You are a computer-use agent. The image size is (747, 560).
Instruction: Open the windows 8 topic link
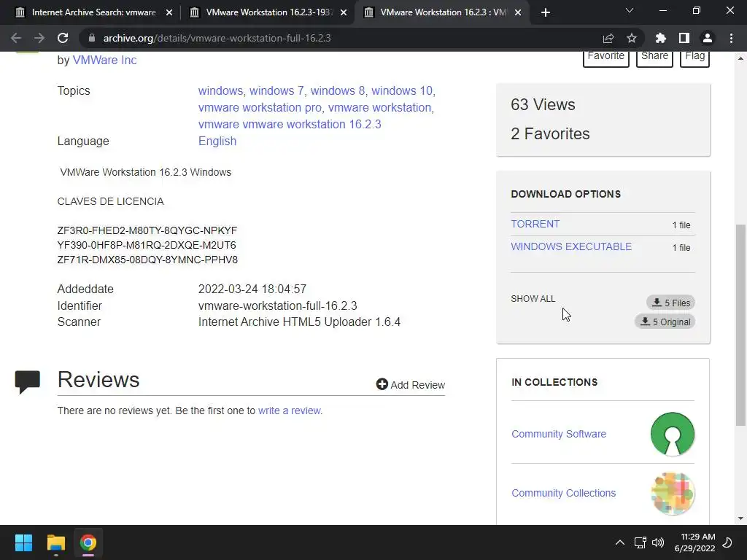(x=338, y=90)
